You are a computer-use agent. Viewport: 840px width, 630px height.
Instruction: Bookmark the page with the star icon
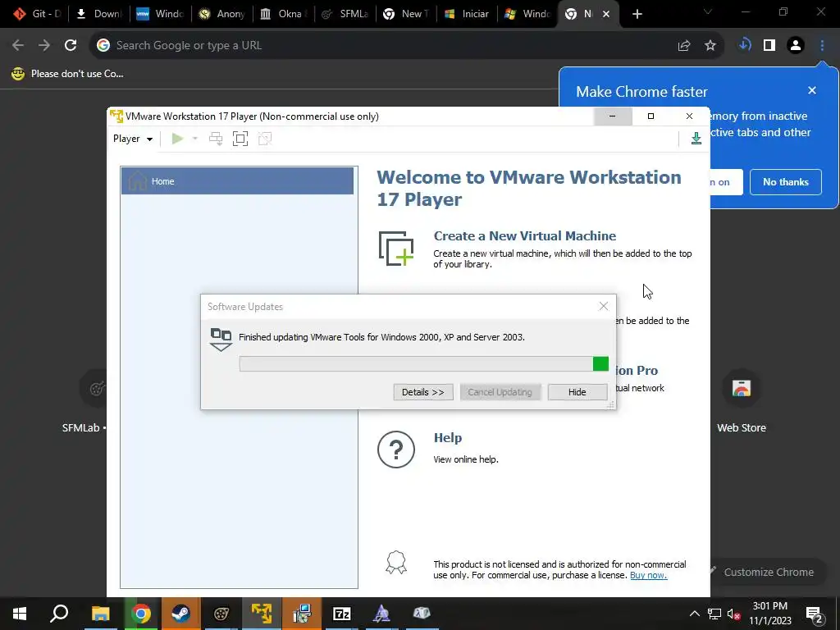point(710,46)
